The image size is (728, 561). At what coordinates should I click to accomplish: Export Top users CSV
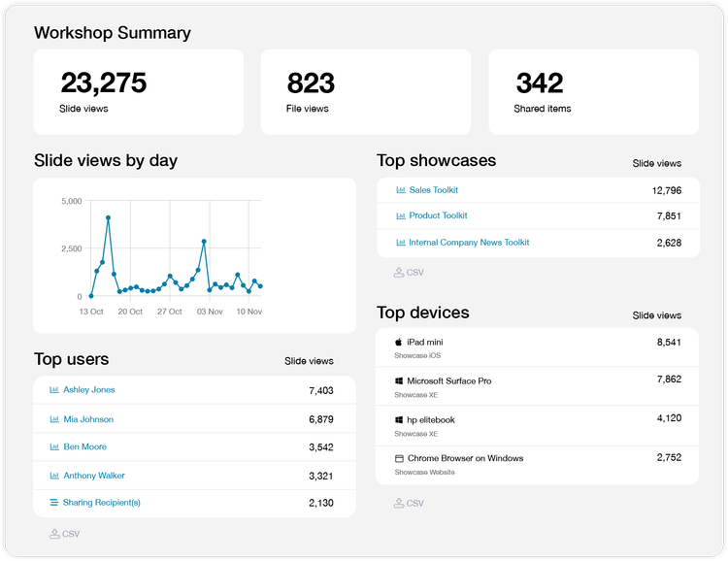coord(64,534)
